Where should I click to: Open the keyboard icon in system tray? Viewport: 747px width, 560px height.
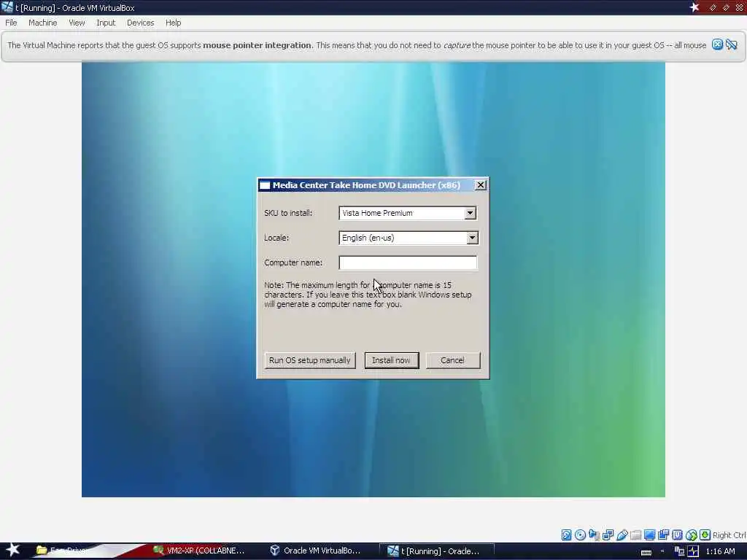tap(646, 552)
